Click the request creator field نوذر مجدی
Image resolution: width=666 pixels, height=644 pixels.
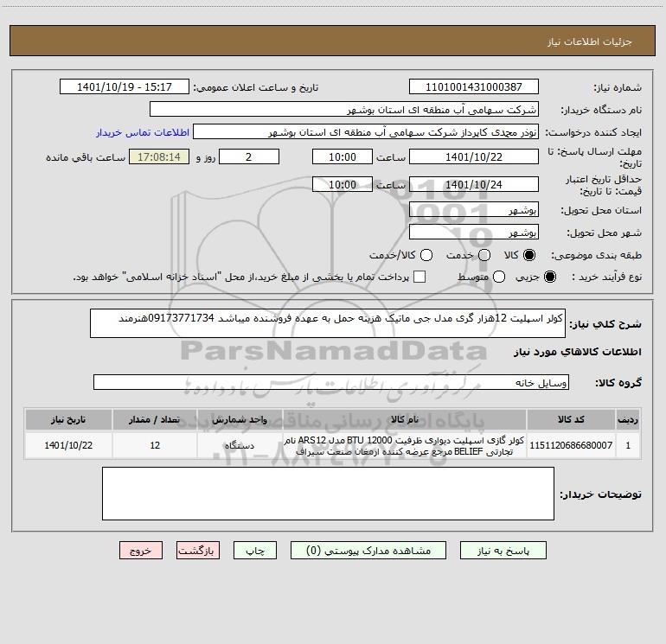pos(366,131)
